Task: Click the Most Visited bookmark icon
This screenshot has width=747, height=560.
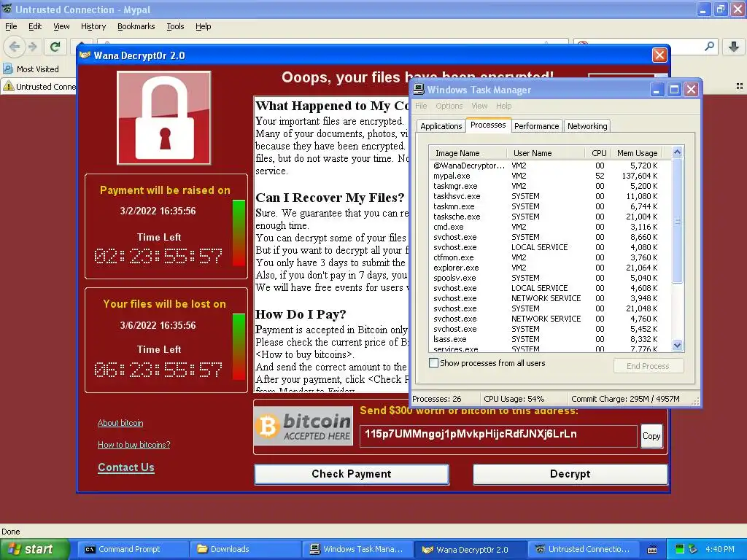Action: [8, 69]
